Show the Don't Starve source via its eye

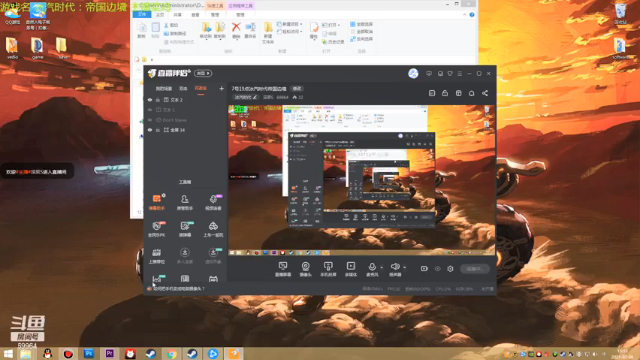pos(150,120)
